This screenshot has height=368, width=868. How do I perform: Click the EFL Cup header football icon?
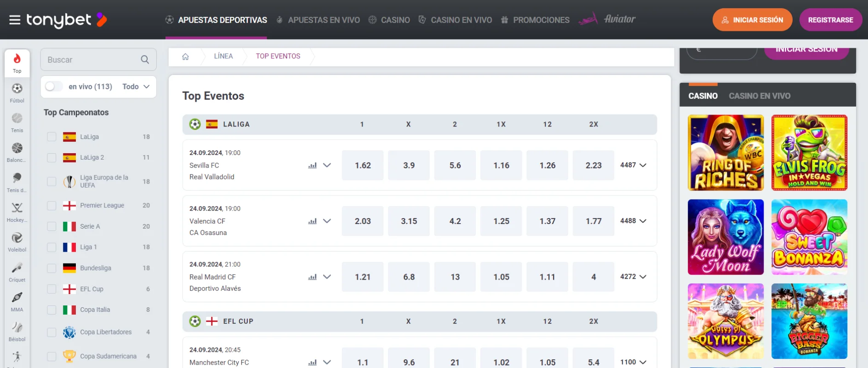pos(195,321)
